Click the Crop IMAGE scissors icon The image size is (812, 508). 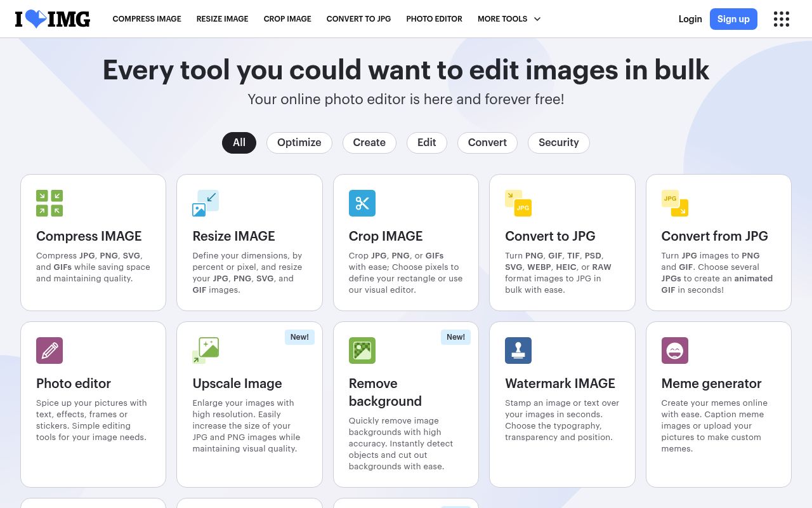pyautogui.click(x=362, y=203)
